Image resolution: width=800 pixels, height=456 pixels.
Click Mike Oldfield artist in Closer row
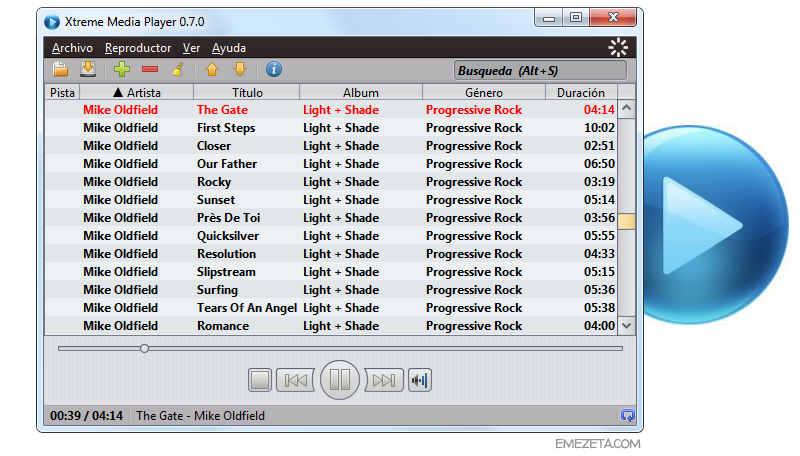coord(120,146)
